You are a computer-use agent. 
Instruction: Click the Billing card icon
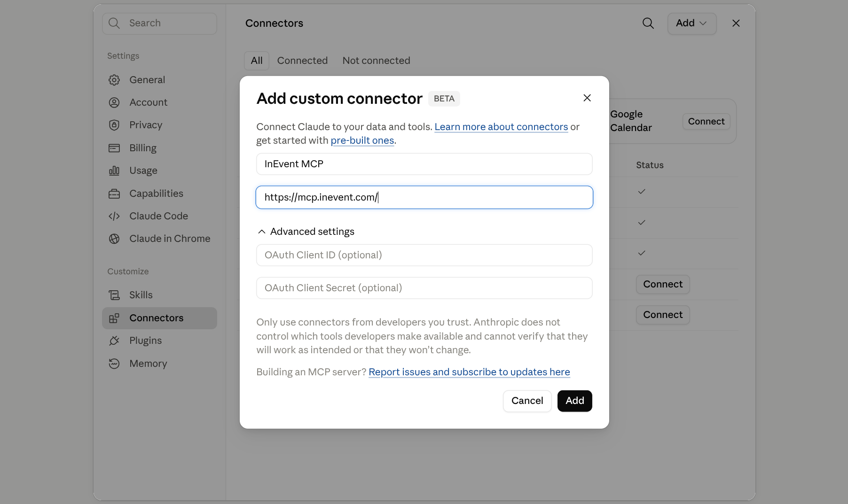[114, 148]
